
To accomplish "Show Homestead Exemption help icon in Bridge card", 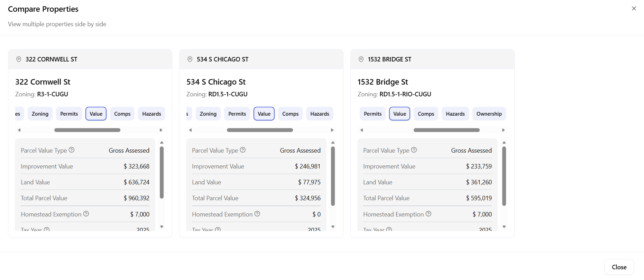I will coord(429,214).
